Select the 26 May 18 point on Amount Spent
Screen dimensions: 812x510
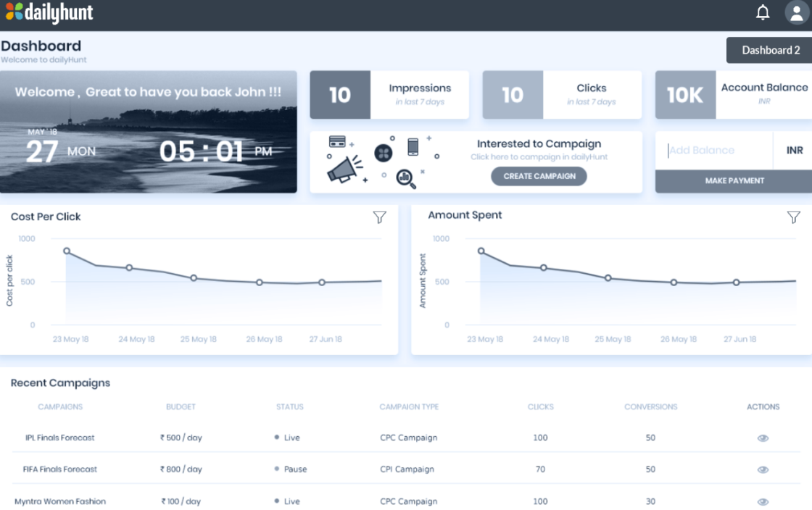674,283
